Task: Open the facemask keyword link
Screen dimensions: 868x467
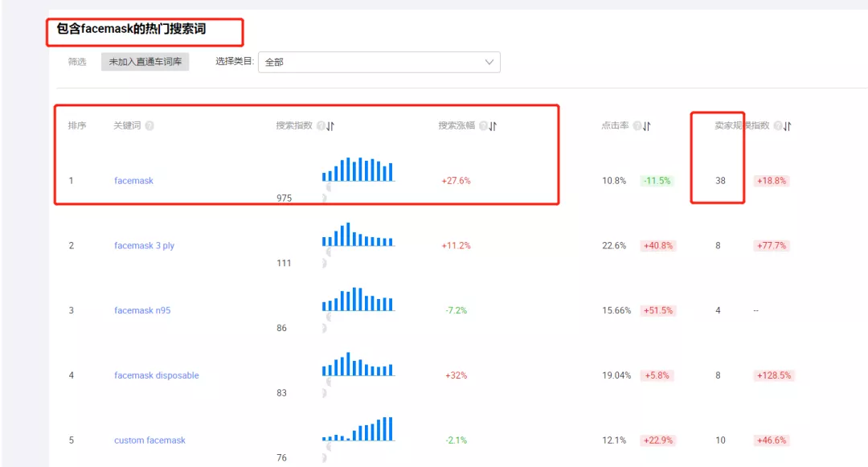Action: click(133, 181)
